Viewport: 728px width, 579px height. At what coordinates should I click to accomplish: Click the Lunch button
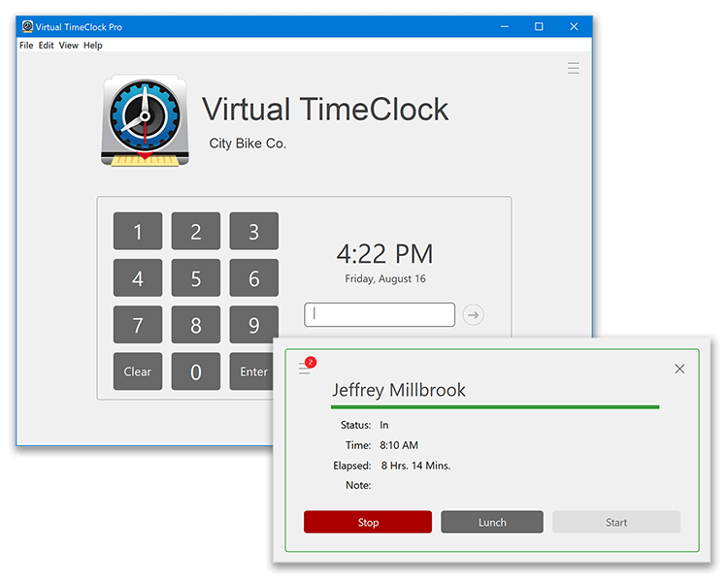click(492, 522)
